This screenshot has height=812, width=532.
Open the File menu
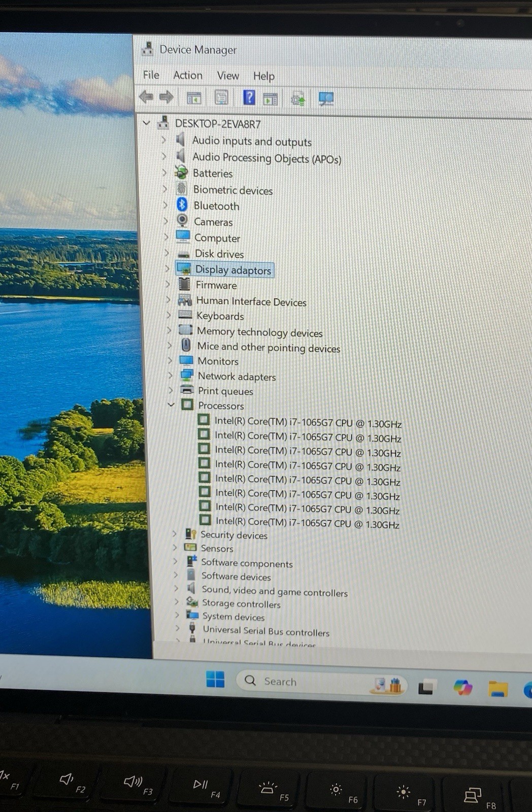coord(151,75)
